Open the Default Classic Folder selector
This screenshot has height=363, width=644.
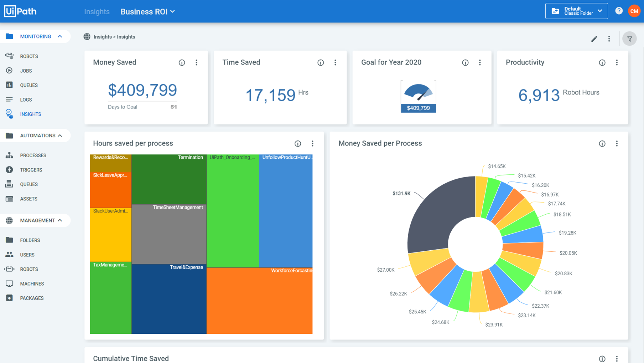[576, 11]
